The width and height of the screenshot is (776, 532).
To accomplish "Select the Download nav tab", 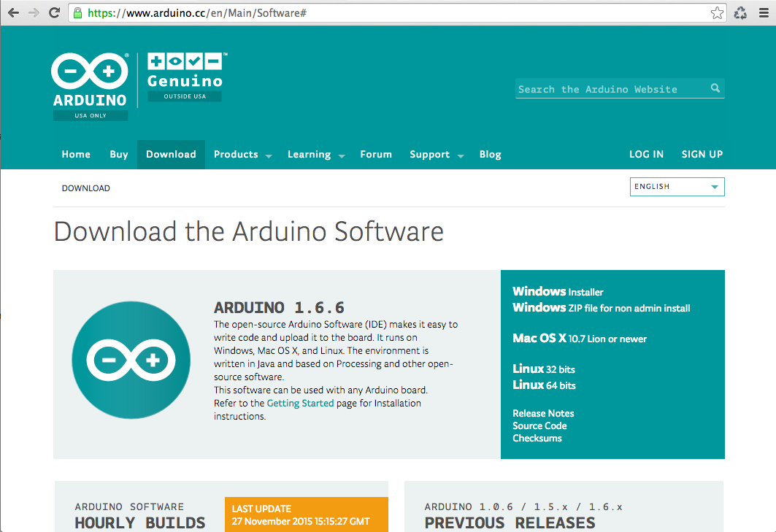I will pos(172,155).
